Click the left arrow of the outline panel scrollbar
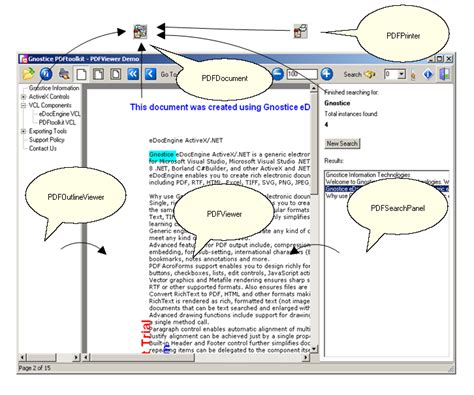The height and width of the screenshot is (395, 474). [x=22, y=357]
